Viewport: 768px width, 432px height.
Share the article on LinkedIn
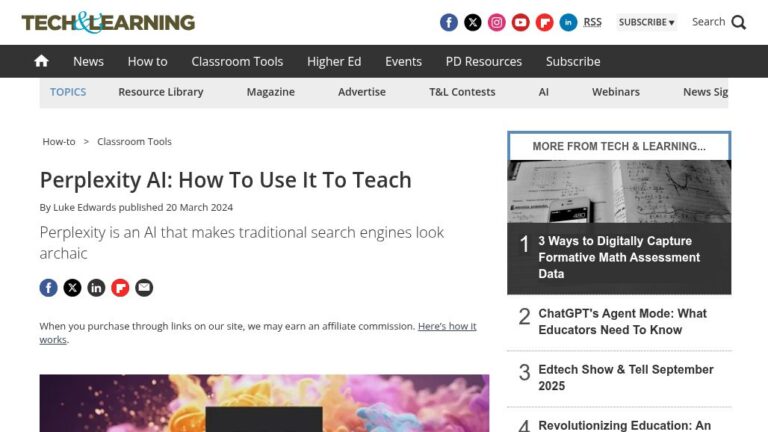(x=96, y=288)
